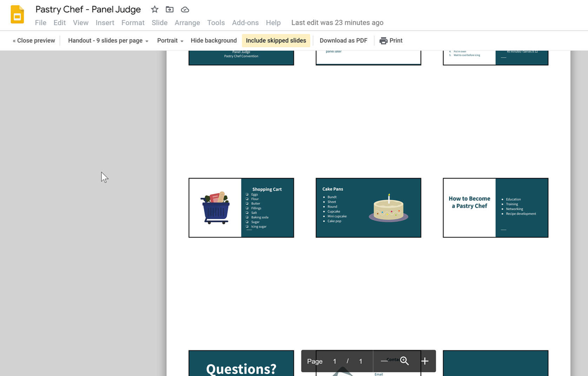Click the presentation title Pastry Chef - Panel Judge
Screen dimensions: 588x376
point(88,9)
